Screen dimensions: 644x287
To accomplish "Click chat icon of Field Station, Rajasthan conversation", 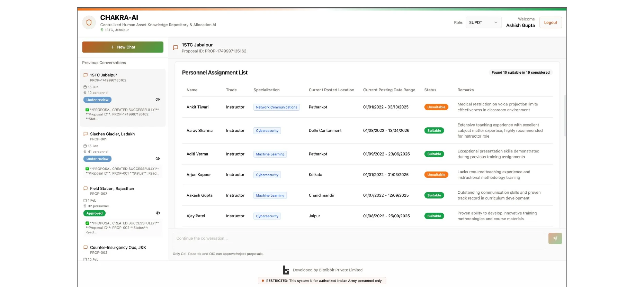I will [86, 188].
